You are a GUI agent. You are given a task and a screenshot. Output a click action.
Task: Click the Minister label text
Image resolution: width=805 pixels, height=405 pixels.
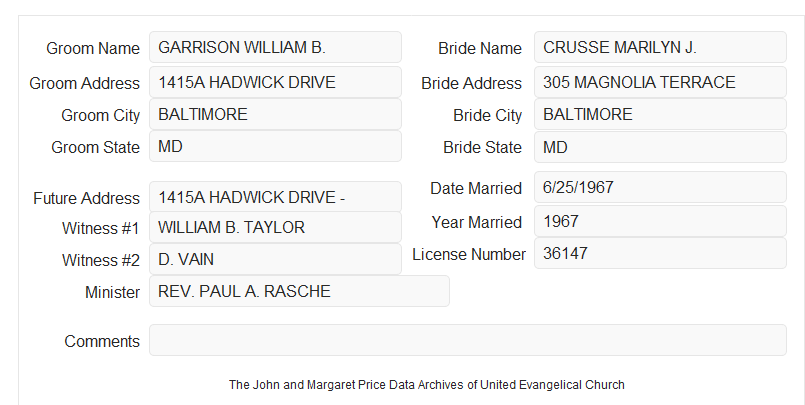click(112, 293)
